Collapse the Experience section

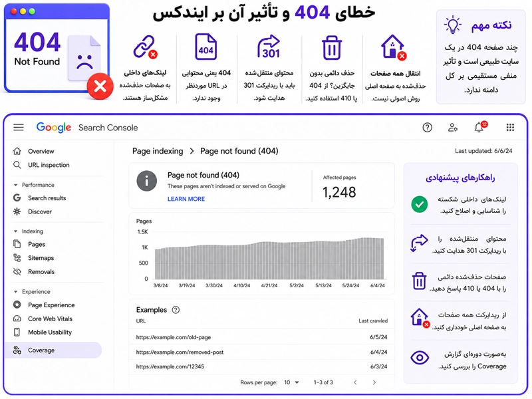(15, 291)
